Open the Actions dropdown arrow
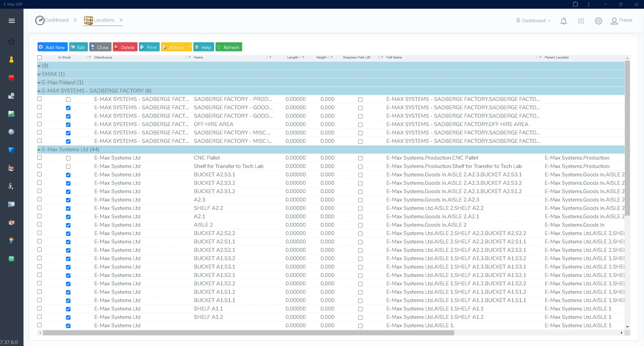644x346 pixels. (190, 47)
